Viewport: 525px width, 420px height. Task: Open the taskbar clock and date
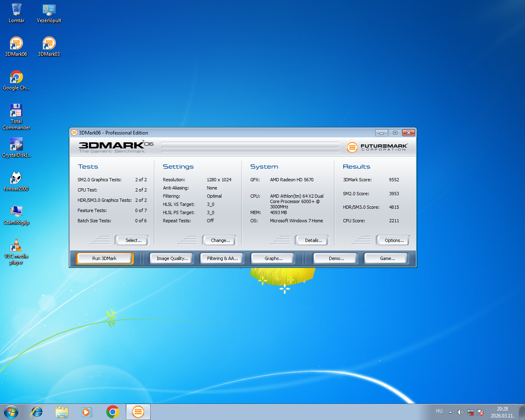pos(502,412)
